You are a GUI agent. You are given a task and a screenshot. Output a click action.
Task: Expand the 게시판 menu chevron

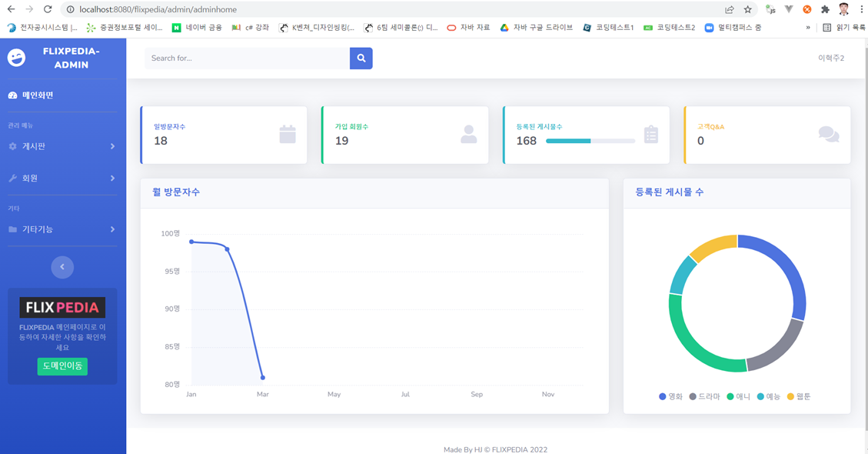(x=112, y=146)
